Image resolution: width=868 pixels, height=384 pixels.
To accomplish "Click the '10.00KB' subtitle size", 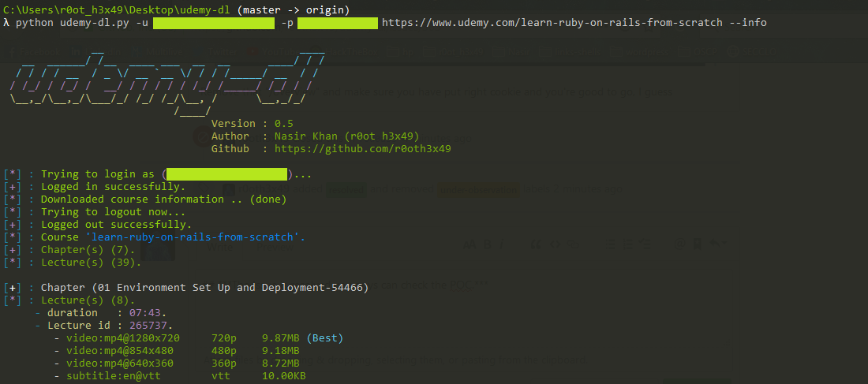I will 284,376.
